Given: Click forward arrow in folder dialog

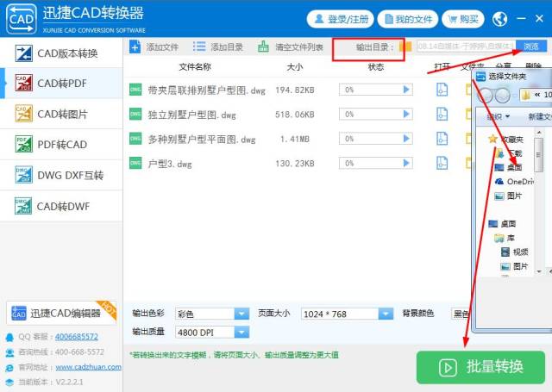Looking at the screenshot, I should [502, 95].
